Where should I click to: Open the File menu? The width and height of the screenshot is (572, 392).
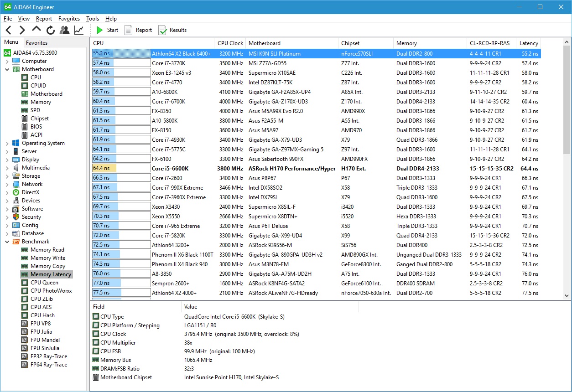point(8,19)
